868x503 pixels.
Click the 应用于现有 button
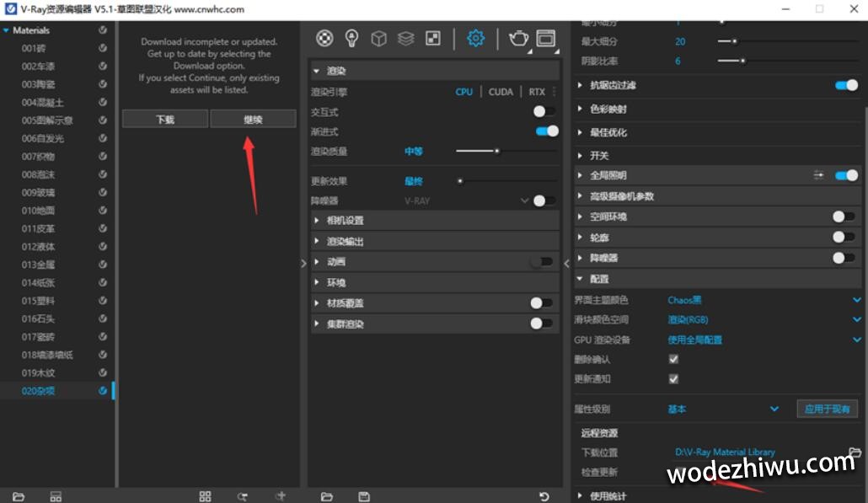pyautogui.click(x=827, y=409)
